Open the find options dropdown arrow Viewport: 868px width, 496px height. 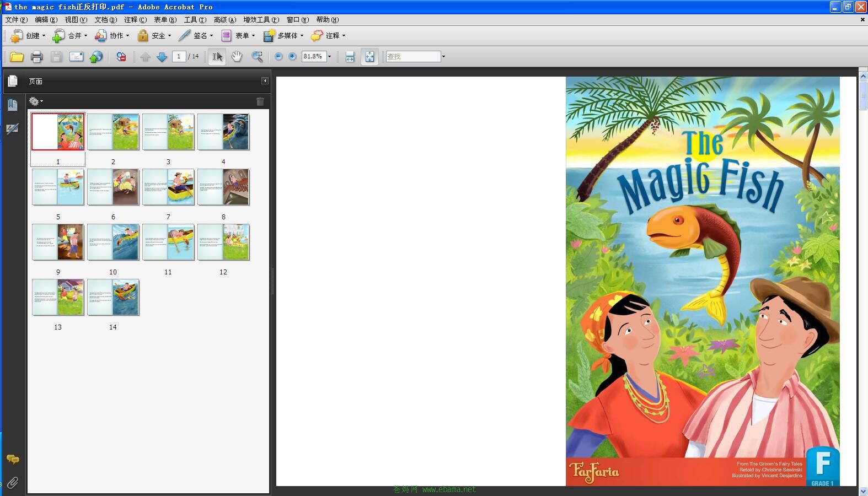pyautogui.click(x=443, y=56)
